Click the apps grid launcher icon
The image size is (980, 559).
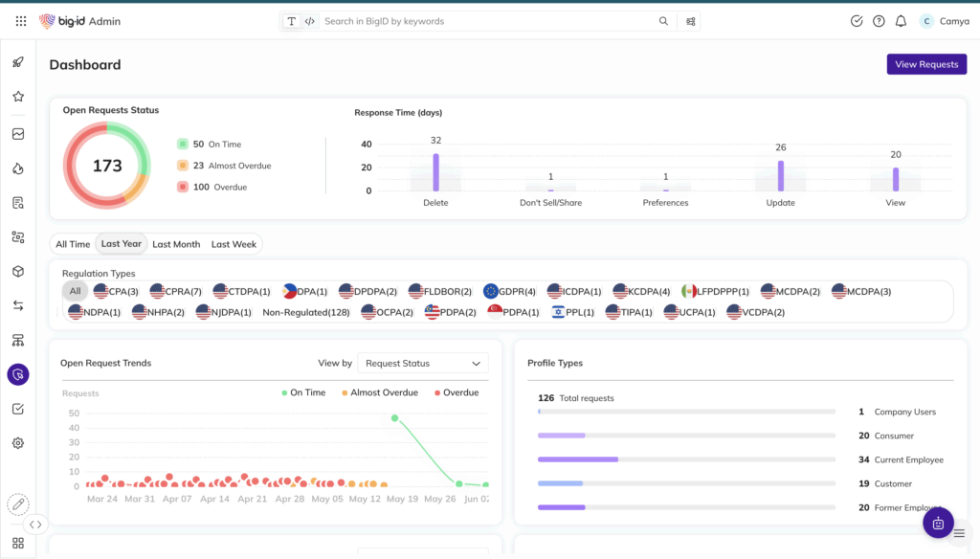21,21
